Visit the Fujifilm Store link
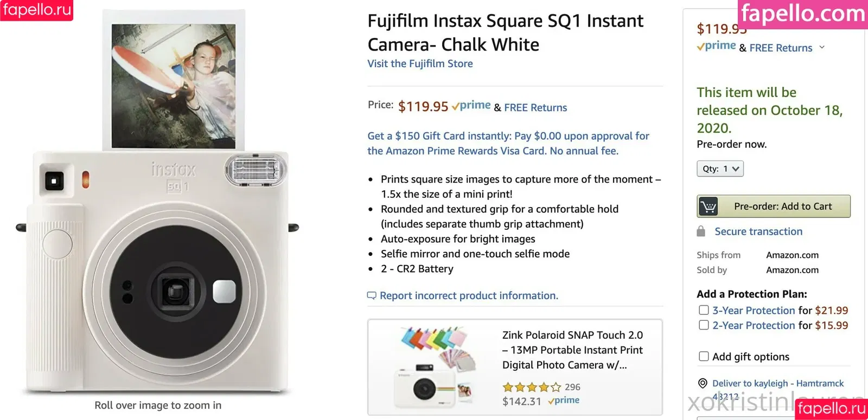 click(420, 63)
